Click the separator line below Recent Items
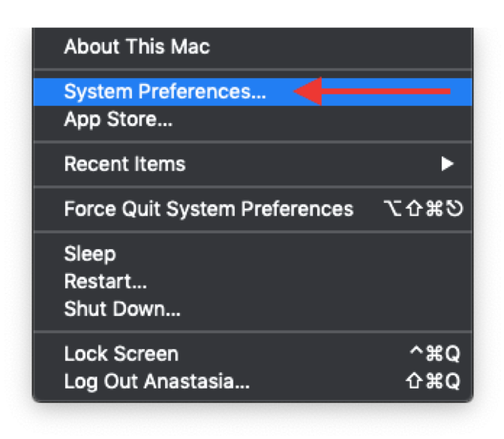The width and height of the screenshot is (504, 439). pyautogui.click(x=252, y=186)
